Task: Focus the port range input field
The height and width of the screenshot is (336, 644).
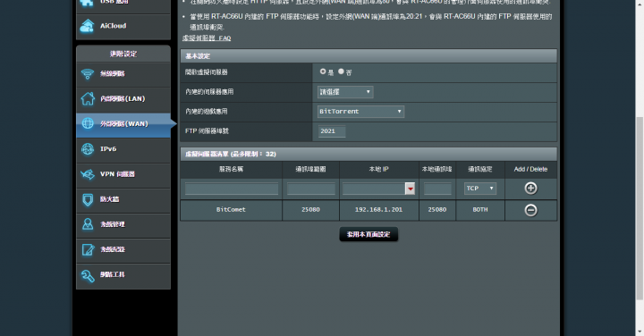Action: coord(310,189)
